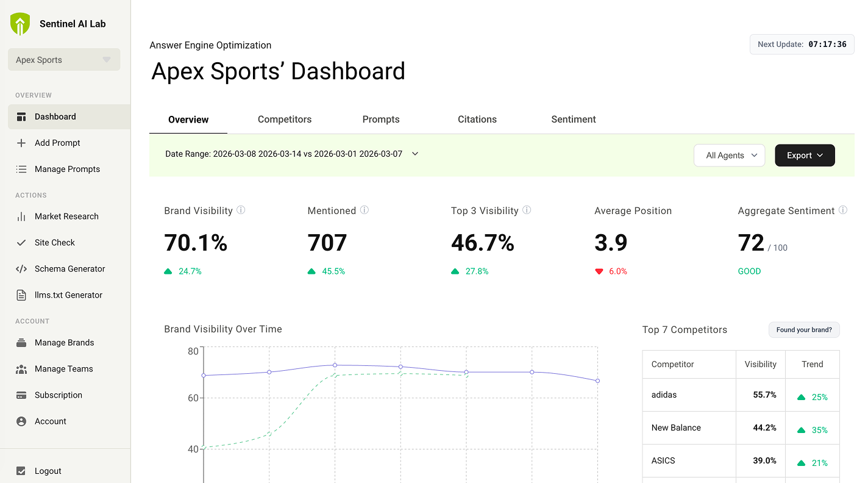Screen dimensions: 868x483
Task: Switch to the Citations tab
Action: (x=477, y=120)
